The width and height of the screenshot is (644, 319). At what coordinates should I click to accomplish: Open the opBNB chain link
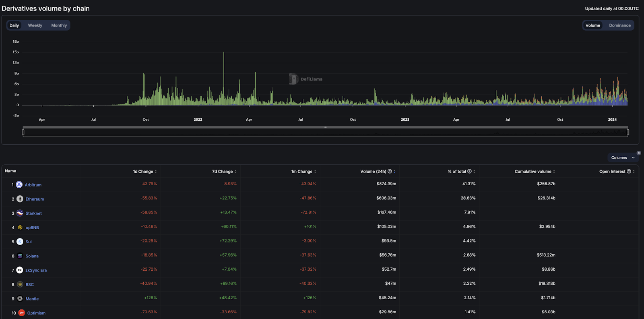pos(32,228)
